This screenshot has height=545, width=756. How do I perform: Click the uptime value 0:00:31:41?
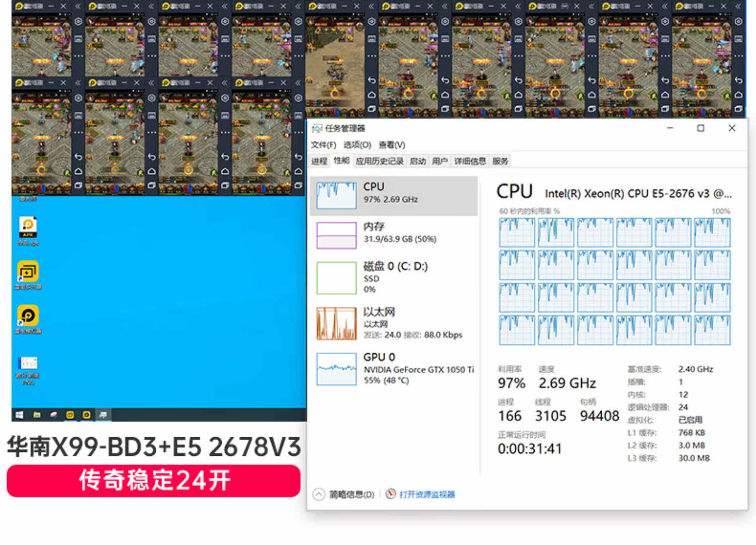click(x=530, y=449)
